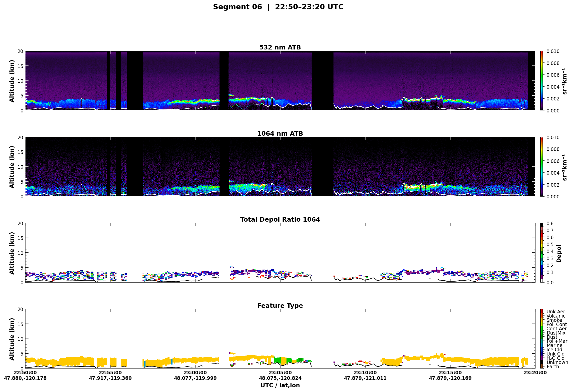Click the Depol colorbar label
Image resolution: width=572 pixels, height=392 pixels.
point(559,253)
